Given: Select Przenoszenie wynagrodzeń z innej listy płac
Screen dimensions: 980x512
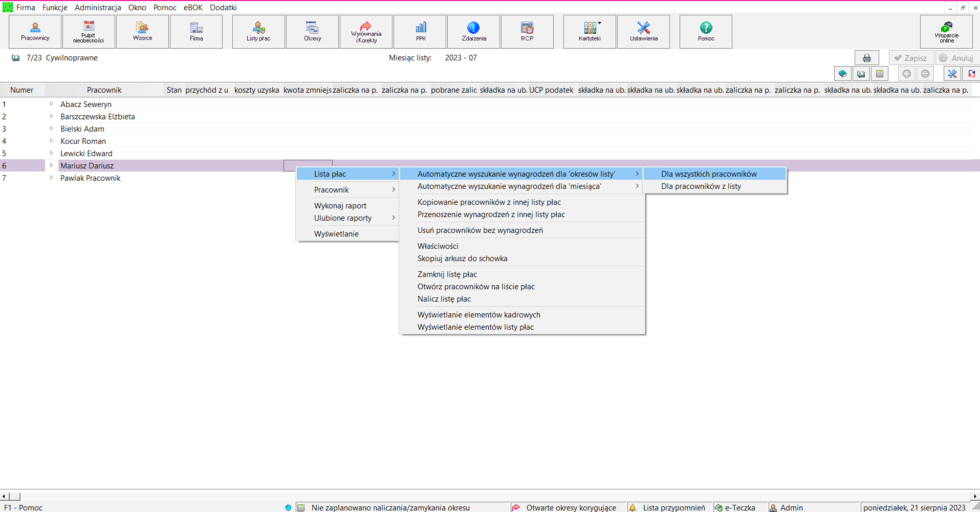Looking at the screenshot, I should (x=522, y=215).
